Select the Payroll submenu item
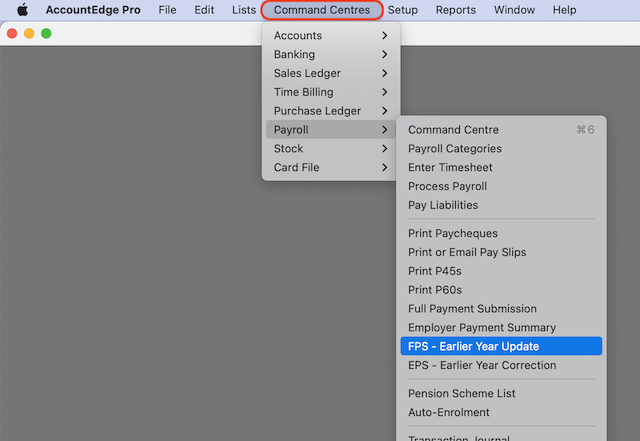Screen dimensions: 640x441 (331, 129)
